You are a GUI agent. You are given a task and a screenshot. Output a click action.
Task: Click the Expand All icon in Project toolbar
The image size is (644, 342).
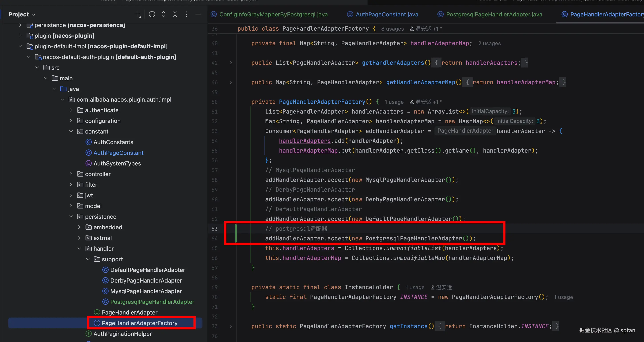coord(164,14)
